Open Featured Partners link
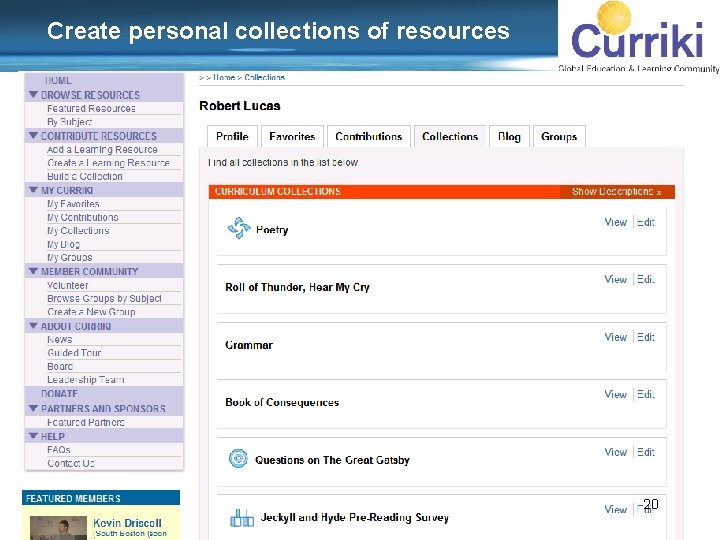 [x=85, y=422]
